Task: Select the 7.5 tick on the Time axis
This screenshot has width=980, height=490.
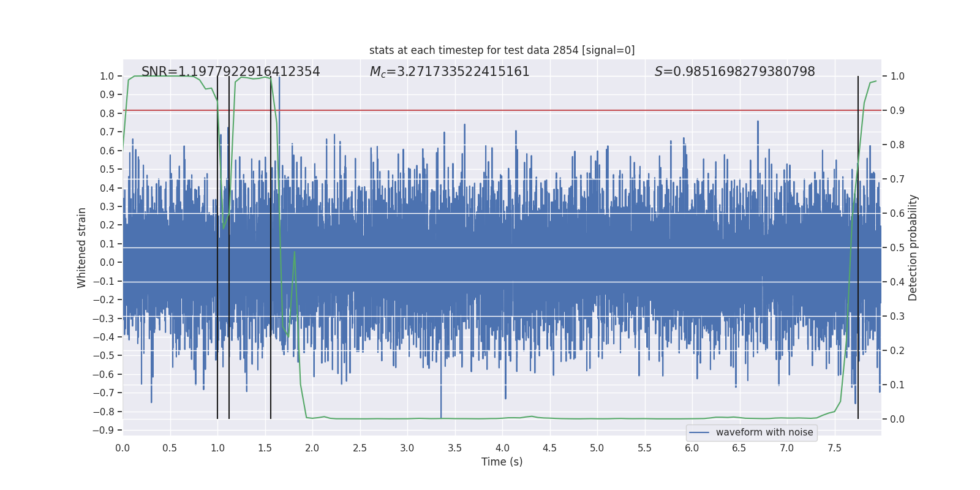Action: tap(834, 448)
